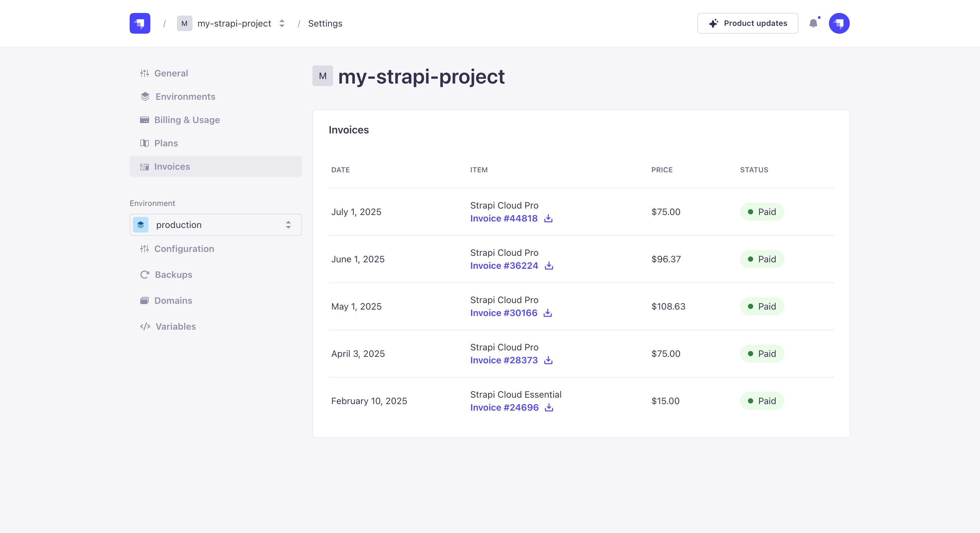Go to the General settings section

click(171, 73)
